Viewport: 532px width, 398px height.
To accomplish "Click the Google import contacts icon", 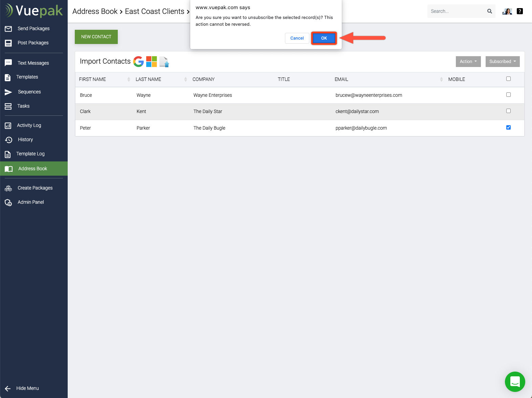I will (x=138, y=62).
